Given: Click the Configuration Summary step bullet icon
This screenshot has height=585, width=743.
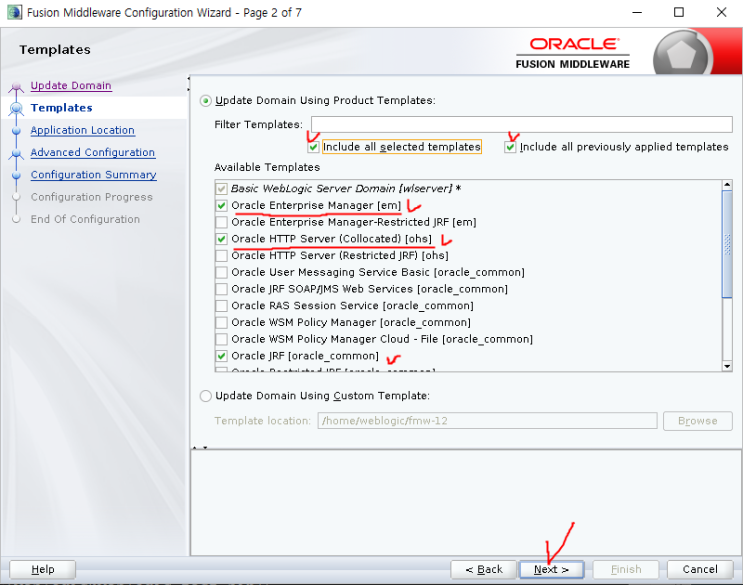Looking at the screenshot, I should 17,175.
